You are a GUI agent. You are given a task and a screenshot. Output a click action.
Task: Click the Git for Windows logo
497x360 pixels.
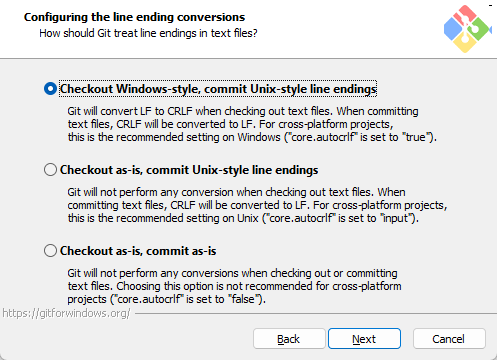click(467, 29)
